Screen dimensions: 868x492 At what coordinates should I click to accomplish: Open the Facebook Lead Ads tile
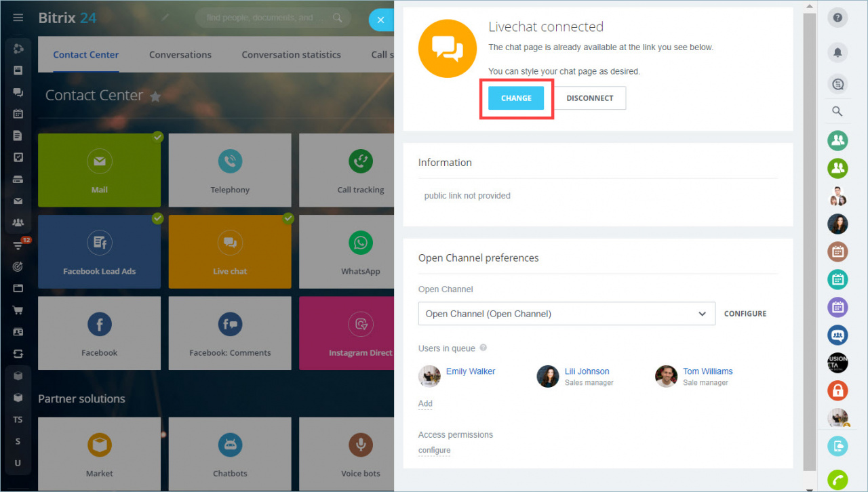tap(100, 251)
